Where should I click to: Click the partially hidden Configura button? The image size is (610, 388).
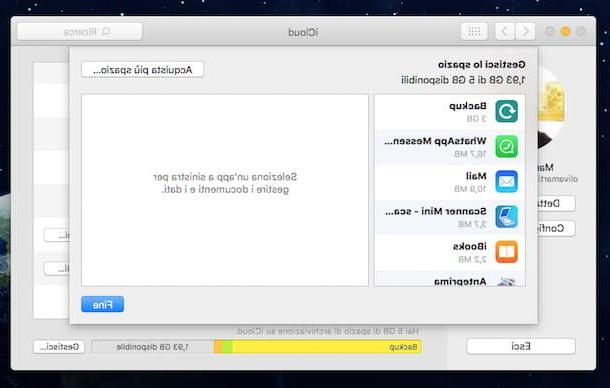[x=556, y=228]
